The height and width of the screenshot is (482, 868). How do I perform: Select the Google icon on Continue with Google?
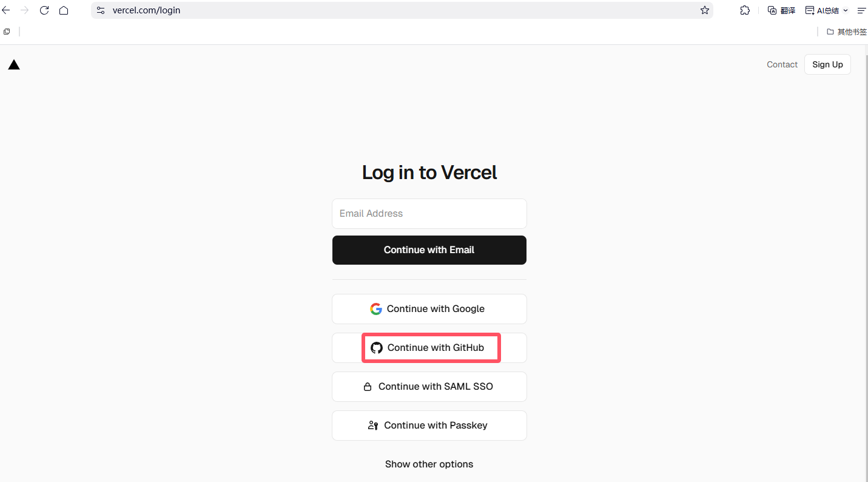pyautogui.click(x=376, y=308)
